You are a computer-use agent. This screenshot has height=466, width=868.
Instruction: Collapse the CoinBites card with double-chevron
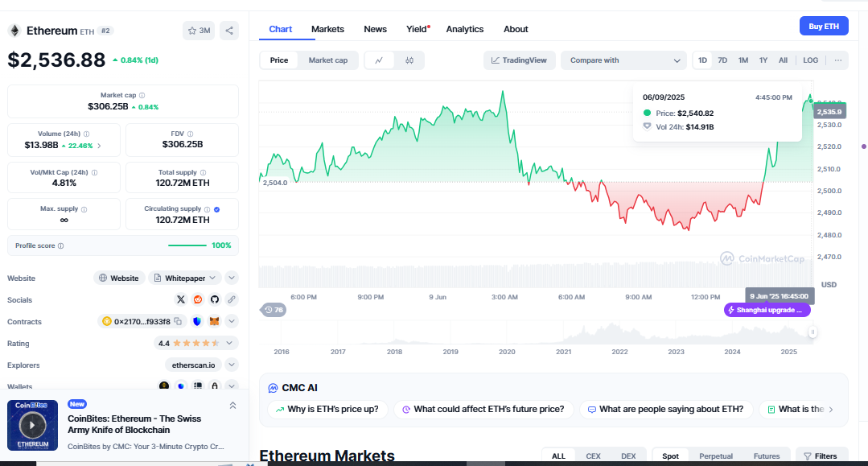pos(233,406)
